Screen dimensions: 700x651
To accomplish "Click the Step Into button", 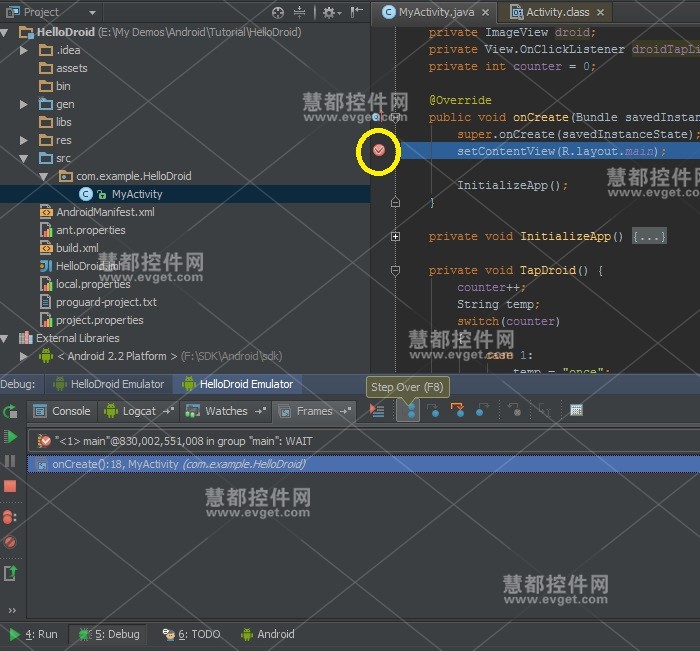I will click(433, 410).
